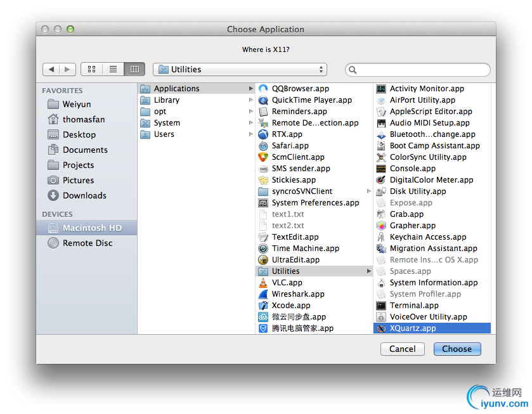Image resolution: width=532 pixels, height=414 pixels.
Task: Expand the Users folder arrow
Action: pyautogui.click(x=250, y=134)
